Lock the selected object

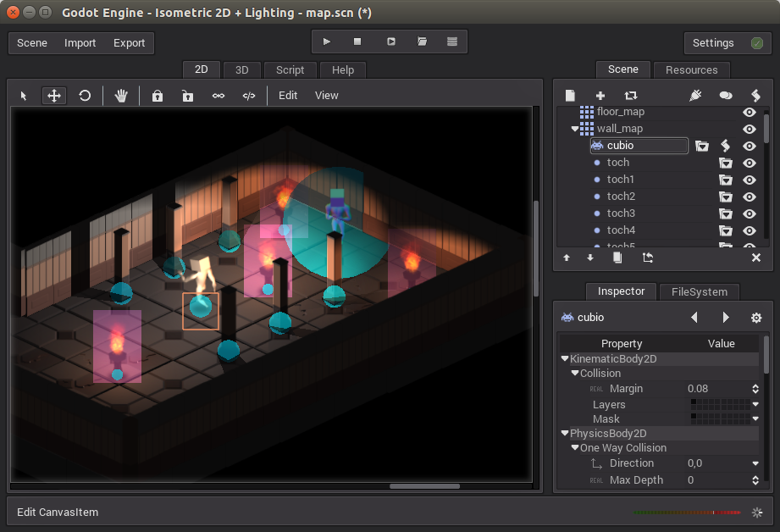pyautogui.click(x=158, y=96)
